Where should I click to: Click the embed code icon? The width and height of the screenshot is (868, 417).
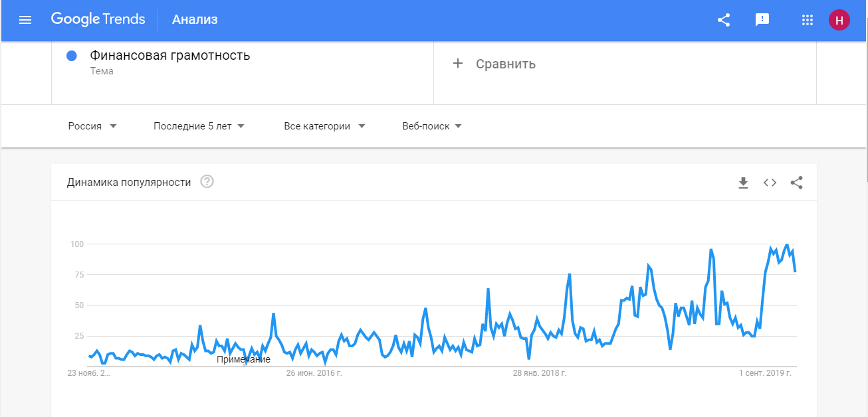770,183
